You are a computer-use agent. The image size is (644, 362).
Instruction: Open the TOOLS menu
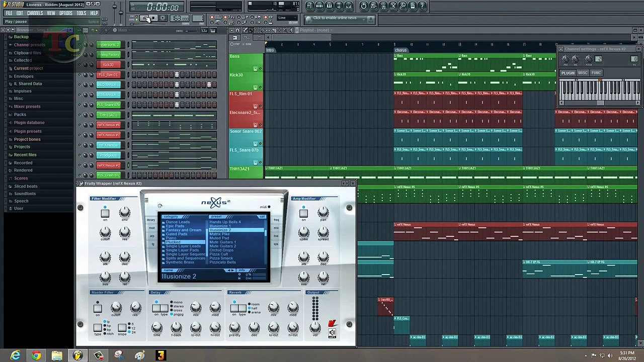(x=82, y=13)
